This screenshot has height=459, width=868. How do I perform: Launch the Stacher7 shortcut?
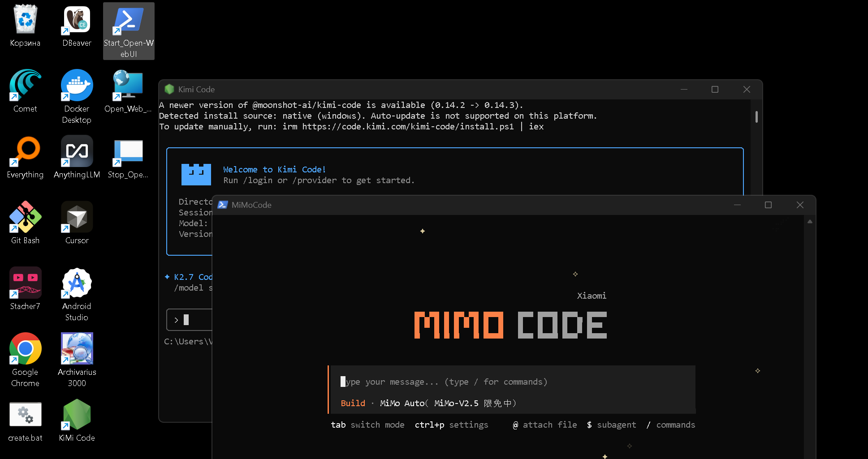pos(25,289)
